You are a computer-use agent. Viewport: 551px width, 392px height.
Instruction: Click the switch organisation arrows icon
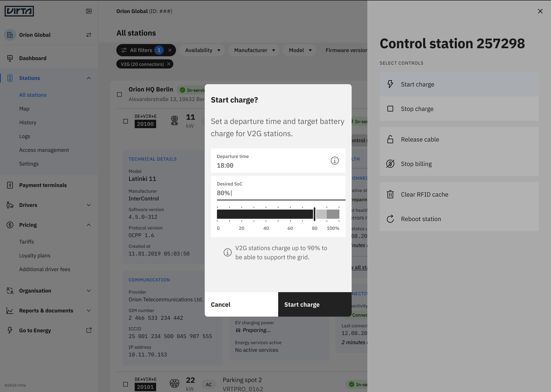click(x=89, y=35)
